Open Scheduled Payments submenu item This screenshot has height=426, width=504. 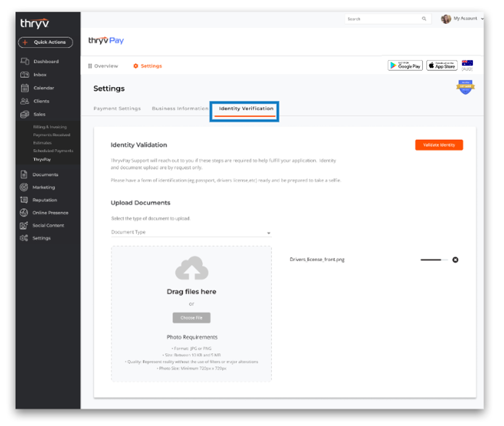(53, 151)
